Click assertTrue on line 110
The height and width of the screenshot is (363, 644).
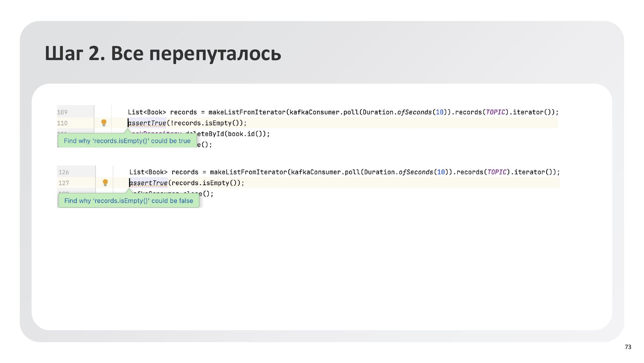coord(147,123)
